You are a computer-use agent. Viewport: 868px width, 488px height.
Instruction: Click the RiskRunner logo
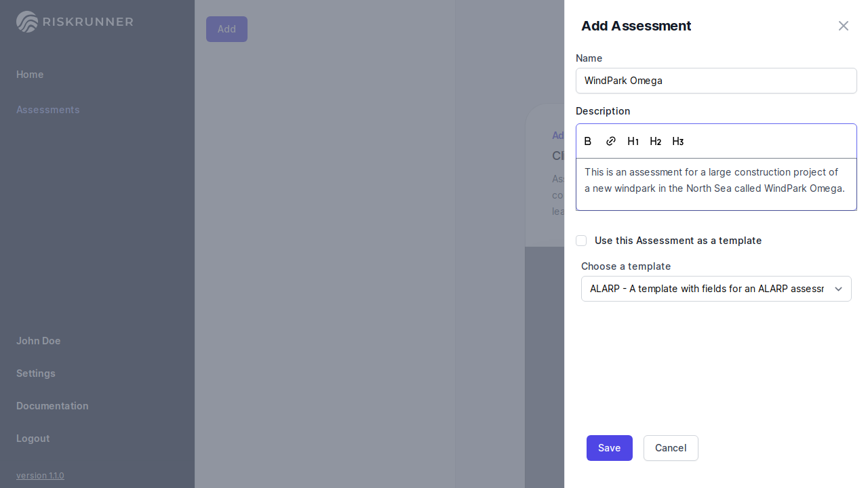coord(75,22)
